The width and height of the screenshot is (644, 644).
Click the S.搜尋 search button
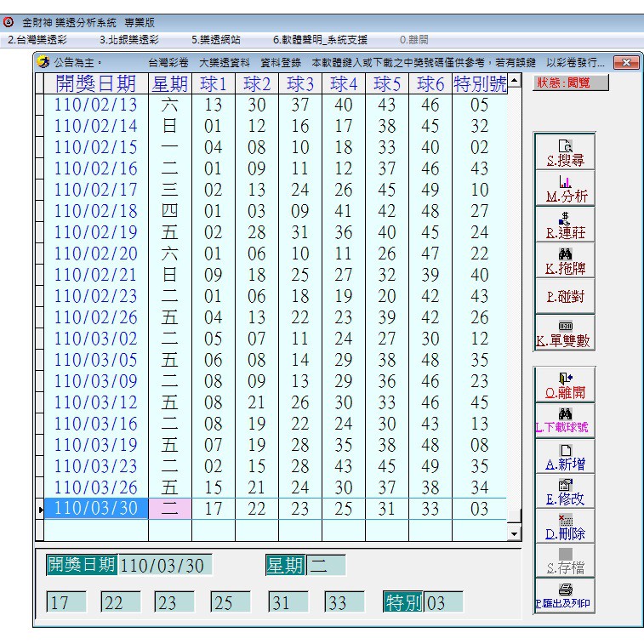coord(564,152)
